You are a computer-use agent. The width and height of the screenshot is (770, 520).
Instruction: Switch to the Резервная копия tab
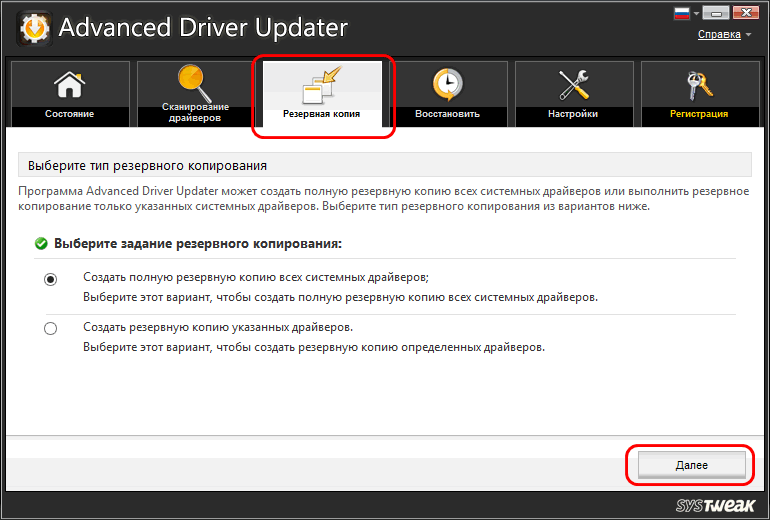pyautogui.click(x=321, y=98)
